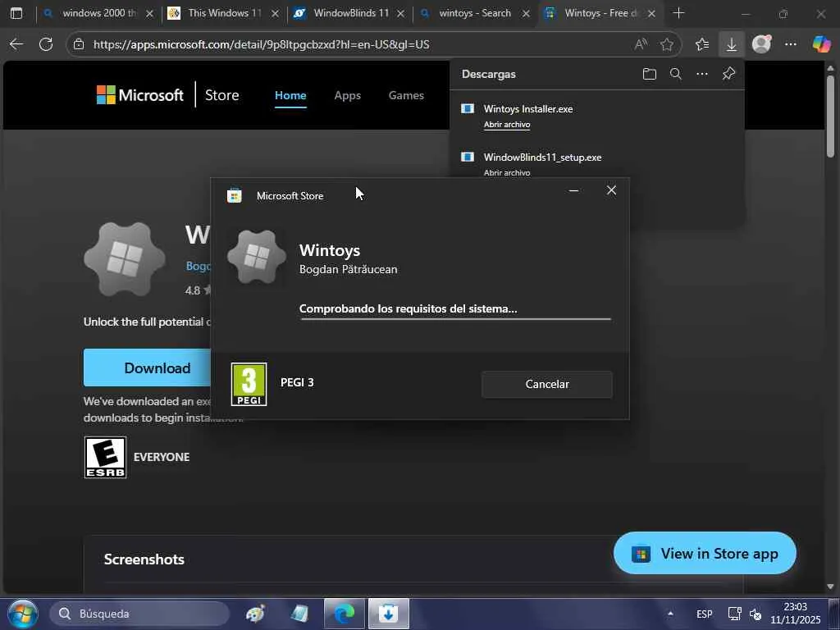Click the WindowBlinds11_setup.exe file icon
Image resolution: width=840 pixels, height=630 pixels.
pos(468,157)
